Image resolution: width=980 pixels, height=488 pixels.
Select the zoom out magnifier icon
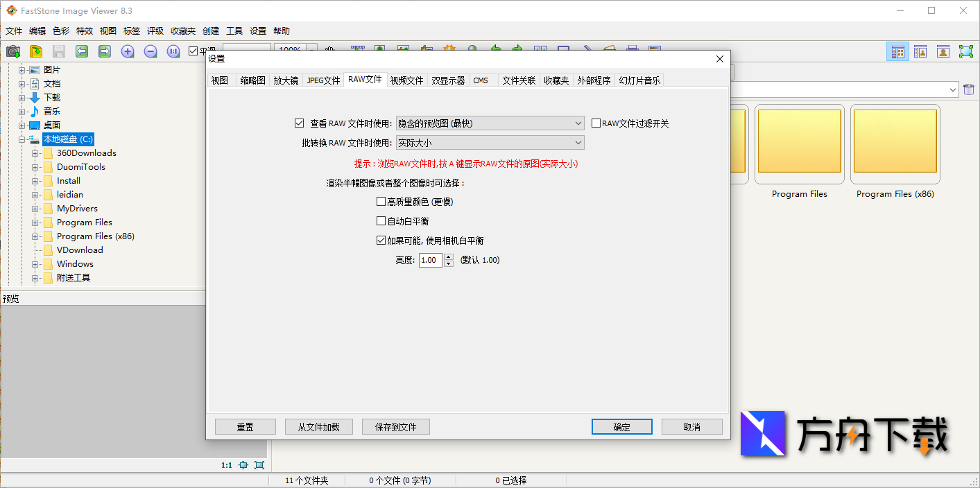coord(151,51)
